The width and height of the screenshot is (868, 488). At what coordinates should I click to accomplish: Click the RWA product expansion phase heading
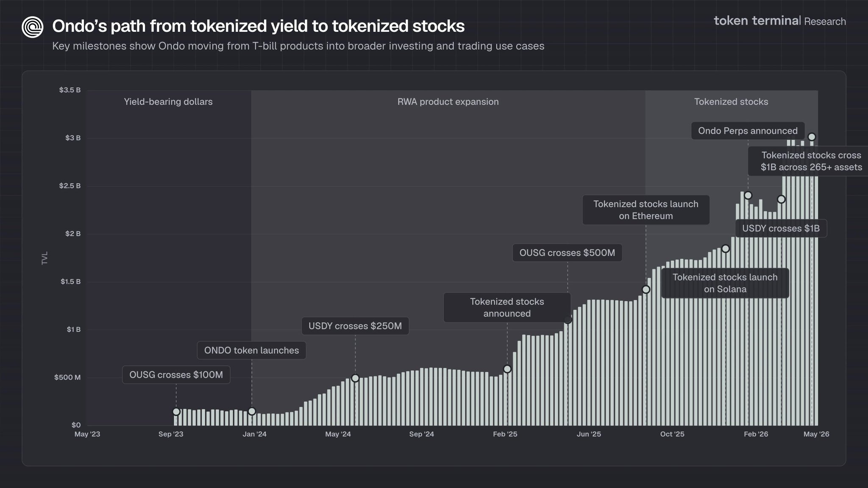point(448,102)
